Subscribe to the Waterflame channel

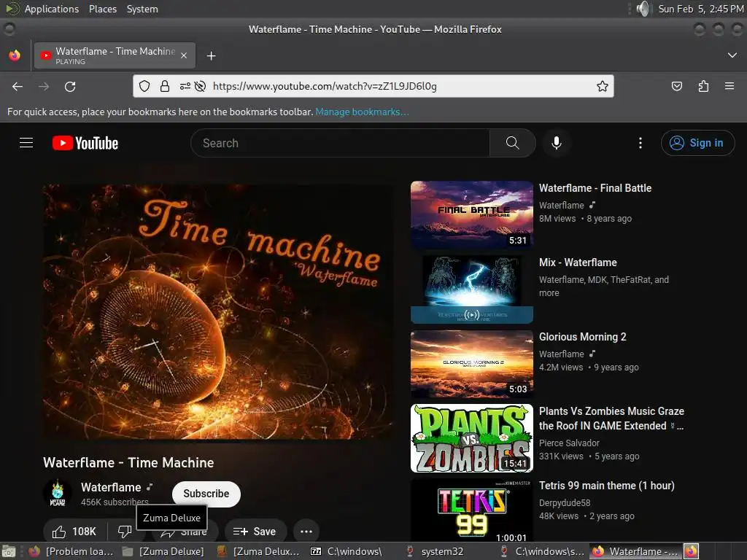pyautogui.click(x=206, y=494)
